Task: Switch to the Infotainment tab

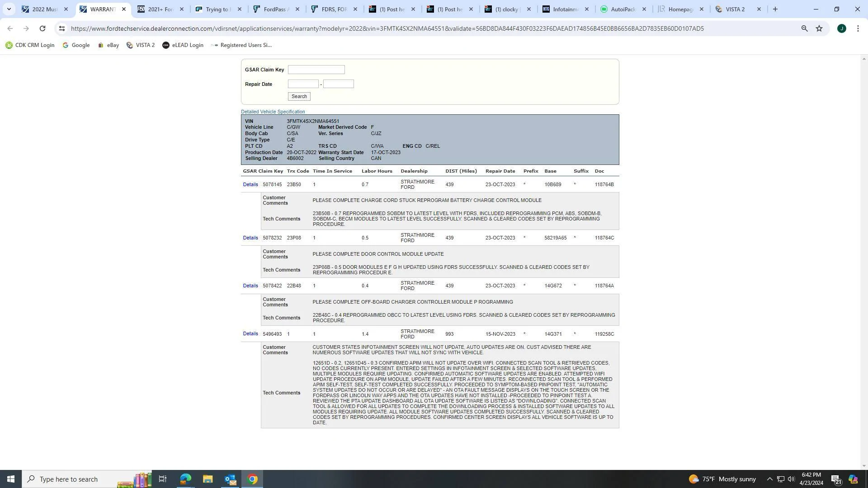Action: click(566, 9)
